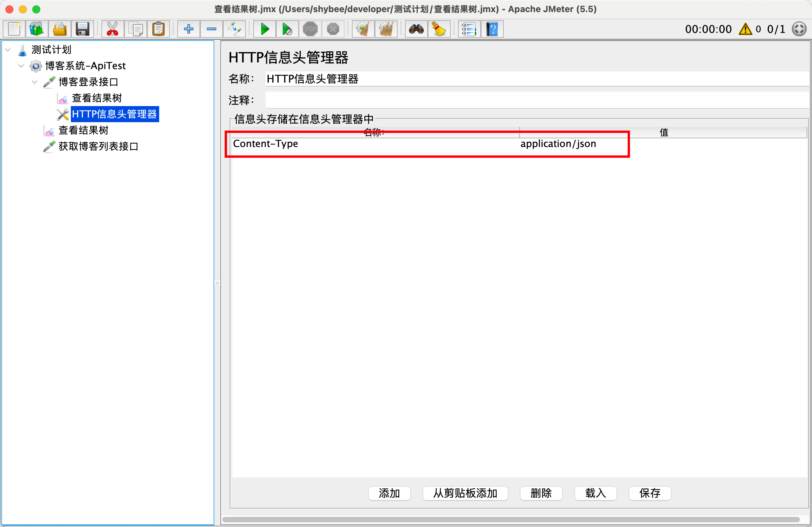Click Reset Search yellow brush icon
Image resolution: width=812 pixels, height=527 pixels.
coord(439,29)
